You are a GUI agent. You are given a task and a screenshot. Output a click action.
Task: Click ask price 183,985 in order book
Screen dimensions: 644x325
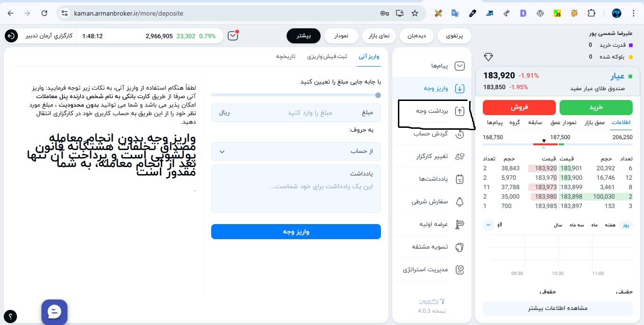click(x=545, y=206)
